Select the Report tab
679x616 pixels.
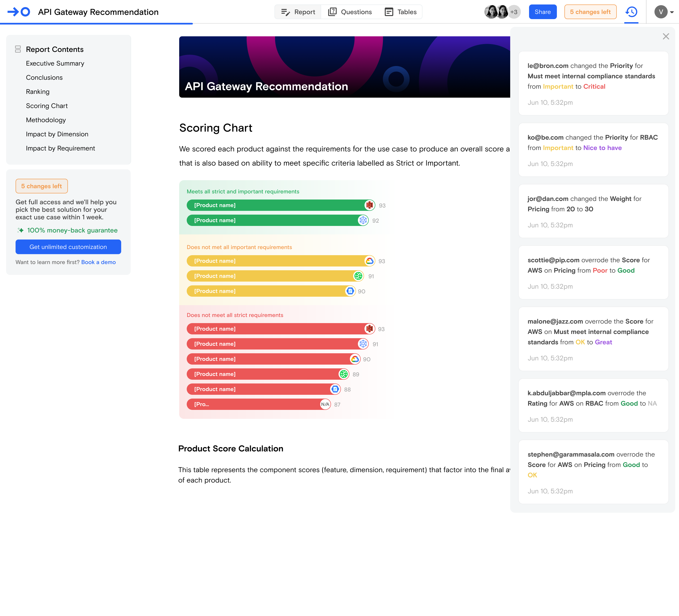click(298, 12)
